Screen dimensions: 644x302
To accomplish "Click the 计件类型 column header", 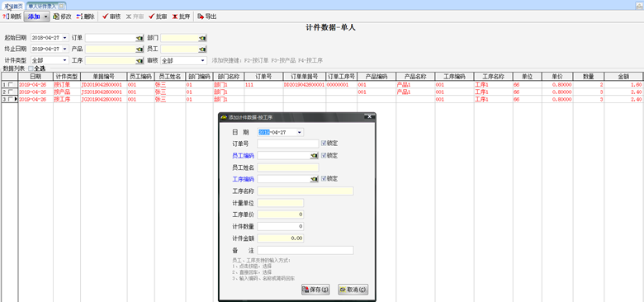I will click(67, 77).
